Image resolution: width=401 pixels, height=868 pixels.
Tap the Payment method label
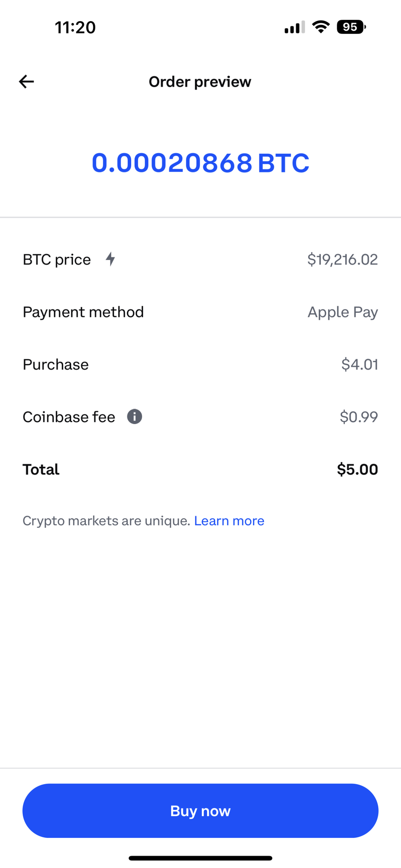pyautogui.click(x=83, y=312)
